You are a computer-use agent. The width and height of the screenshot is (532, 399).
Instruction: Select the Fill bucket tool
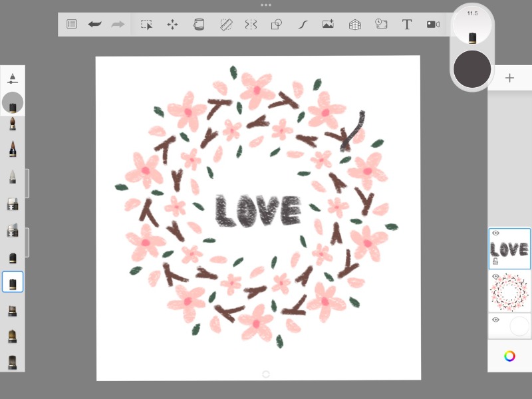click(x=198, y=24)
